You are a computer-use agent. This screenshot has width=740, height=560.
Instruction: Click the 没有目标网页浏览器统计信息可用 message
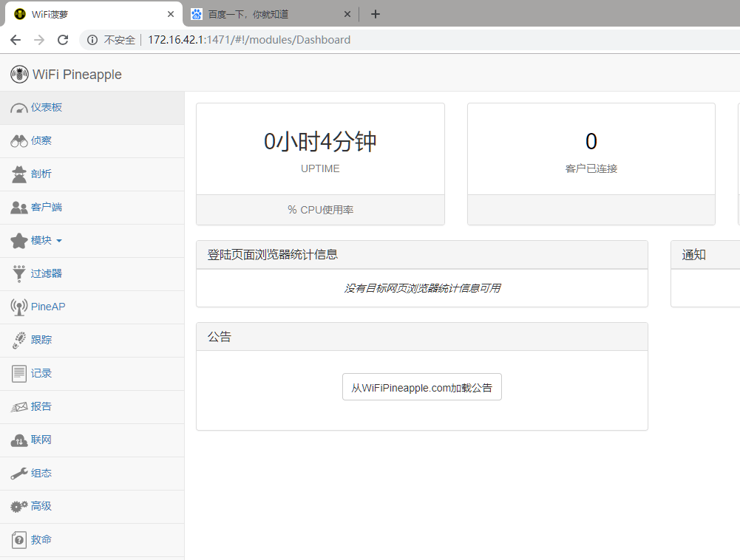[422, 288]
